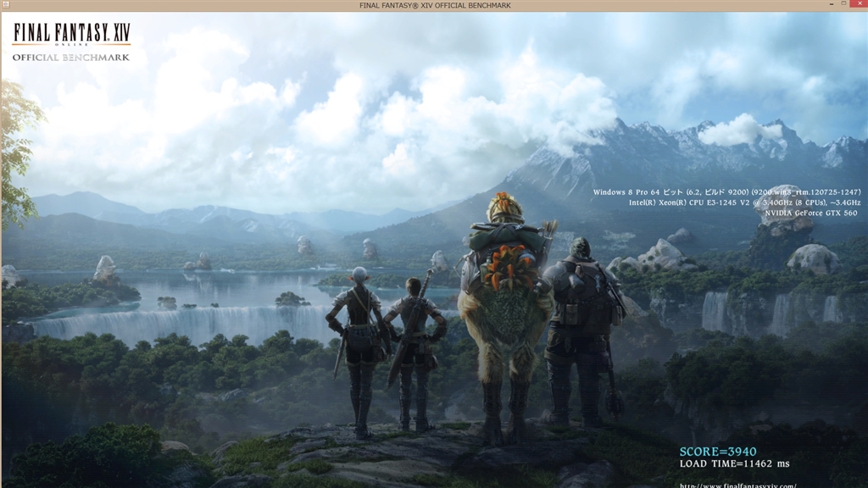Close the FINAL FANTASY XIV benchmark window
The height and width of the screenshot is (488, 868).
coord(860,3)
